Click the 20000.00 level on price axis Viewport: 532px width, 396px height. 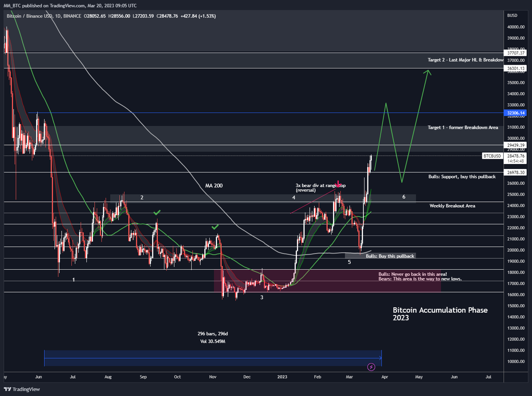[516, 250]
